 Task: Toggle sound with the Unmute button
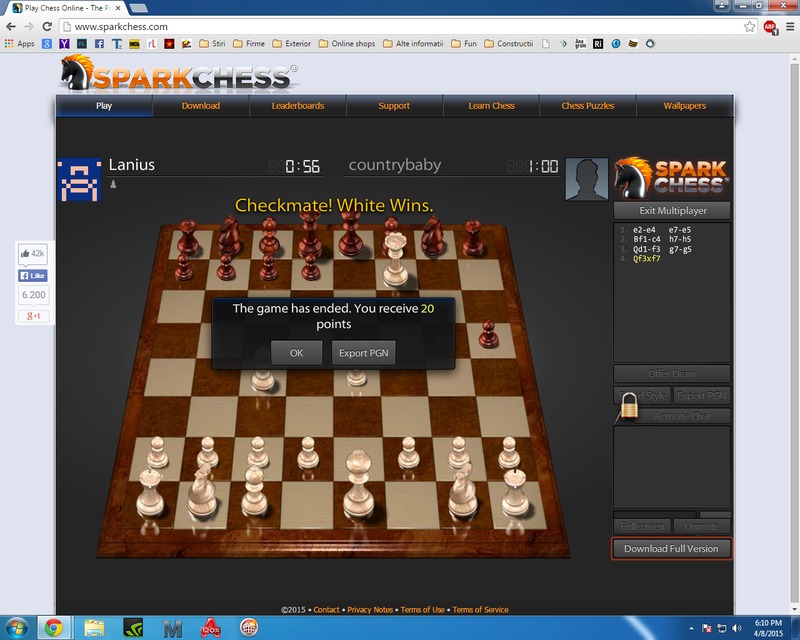coord(702,526)
